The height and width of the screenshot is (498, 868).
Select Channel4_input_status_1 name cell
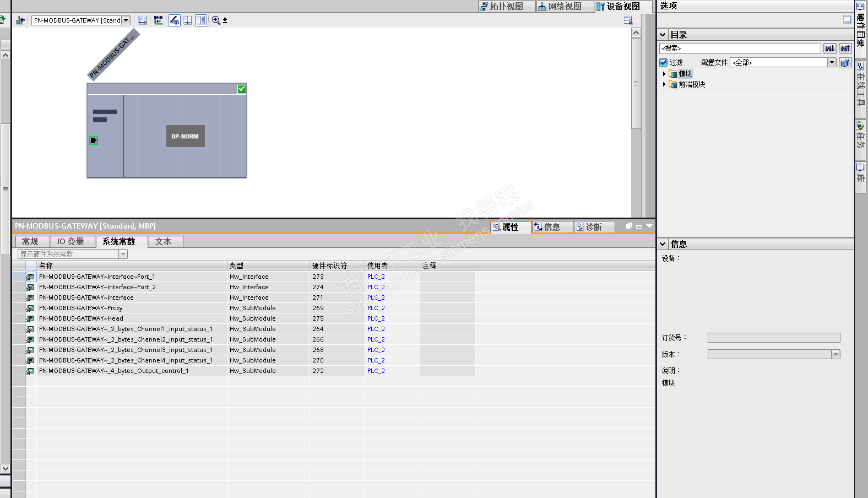(132, 360)
